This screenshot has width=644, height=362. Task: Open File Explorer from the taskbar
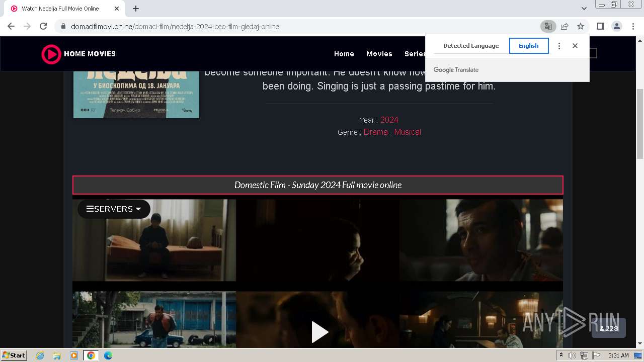57,355
